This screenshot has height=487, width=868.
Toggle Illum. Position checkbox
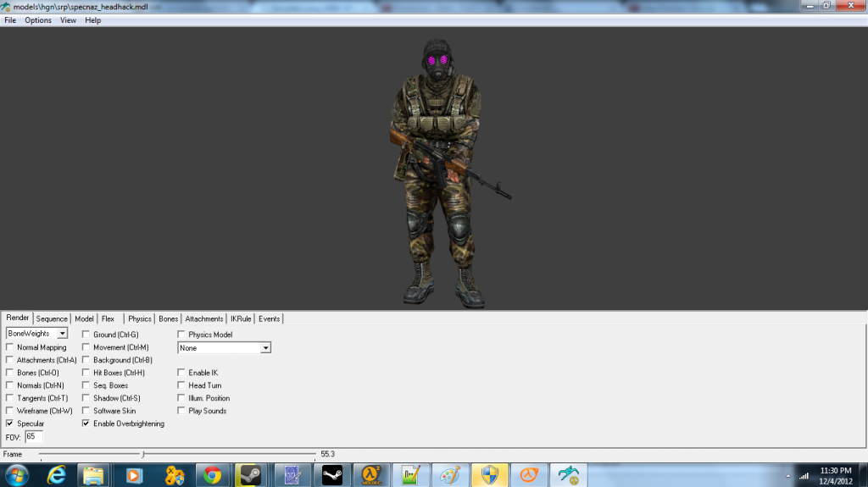(181, 398)
